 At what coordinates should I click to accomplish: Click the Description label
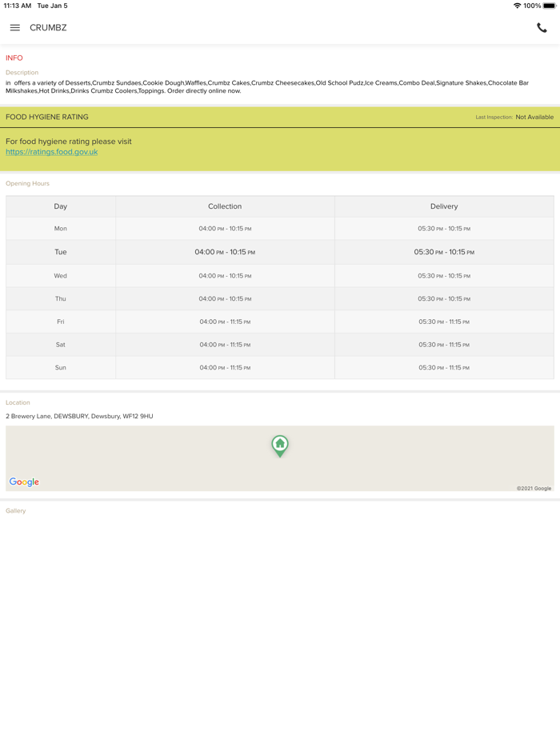pyautogui.click(x=22, y=73)
